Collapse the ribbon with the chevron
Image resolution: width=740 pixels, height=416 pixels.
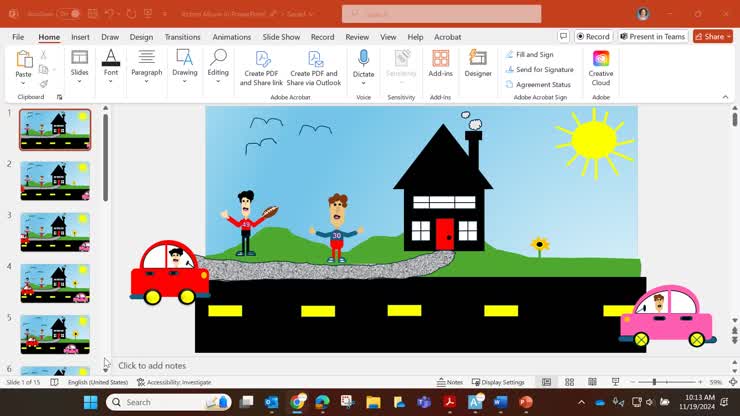pyautogui.click(x=726, y=97)
